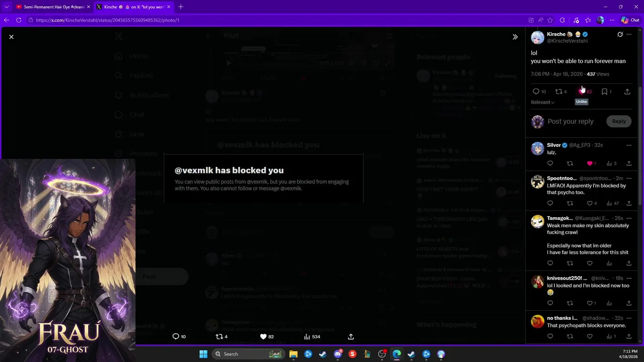Reply to Tamagok's comment
This screenshot has width=644, height=362.
pyautogui.click(x=550, y=263)
